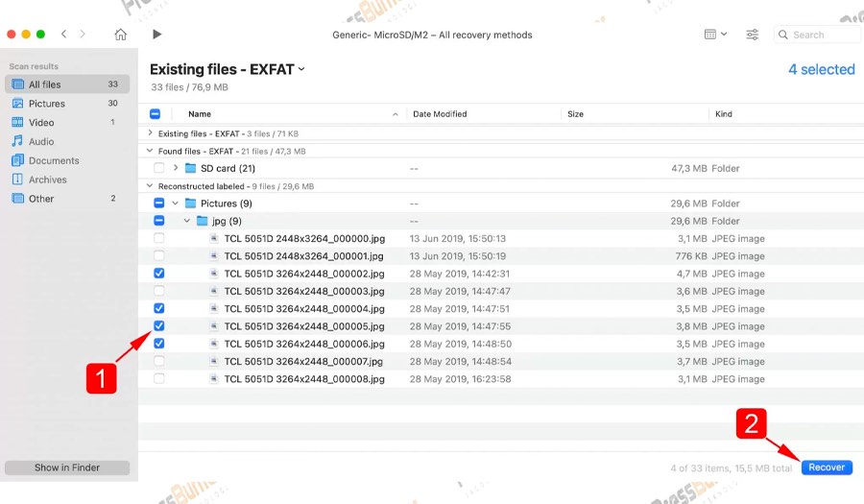Viewport: 864px width, 504px height.
Task: Show Archives category in sidebar
Action: point(47,180)
